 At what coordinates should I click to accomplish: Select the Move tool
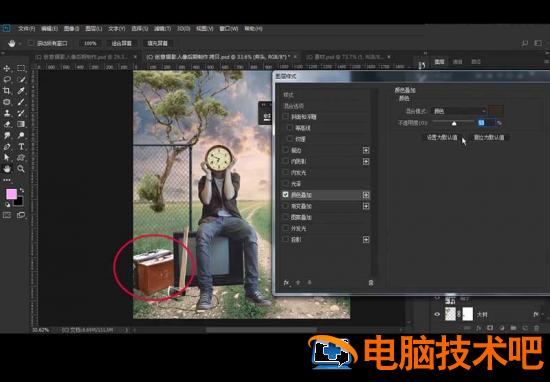[7, 68]
